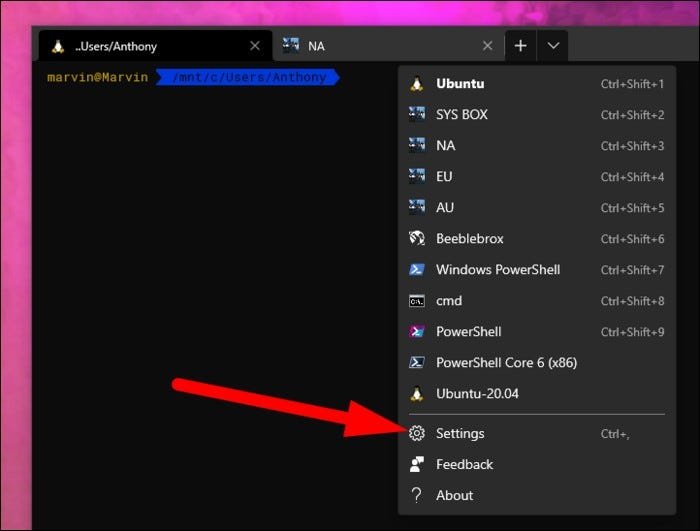The height and width of the screenshot is (531, 700).
Task: Click the Ctrl+Shift+6 shortcut label
Action: 632,239
